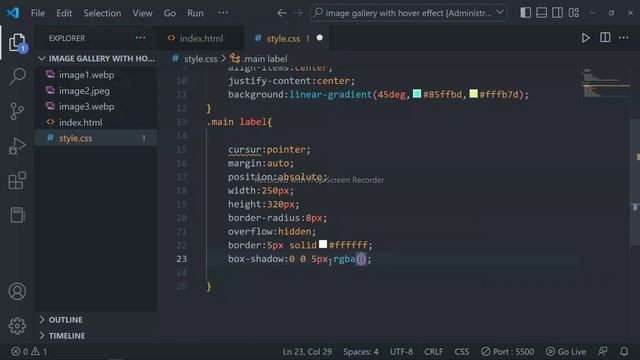Toggle the secondary side bar layout
The width and height of the screenshot is (640, 360).
point(557,13)
